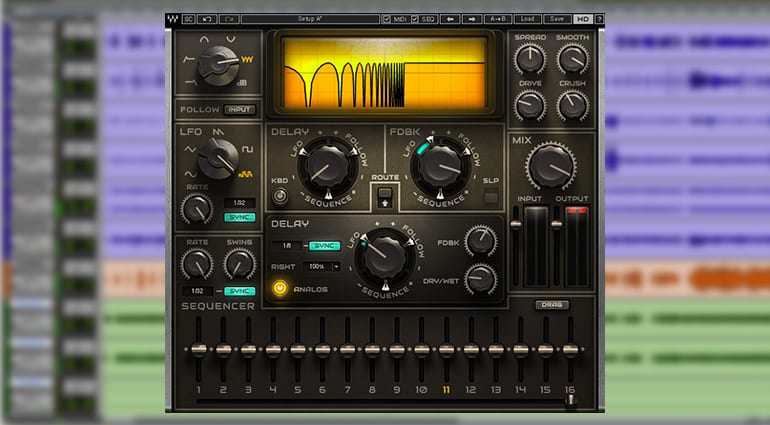Screen dimensions: 770x425
Task: Choose the yellow random LFO wave shape
Action: [x=246, y=174]
